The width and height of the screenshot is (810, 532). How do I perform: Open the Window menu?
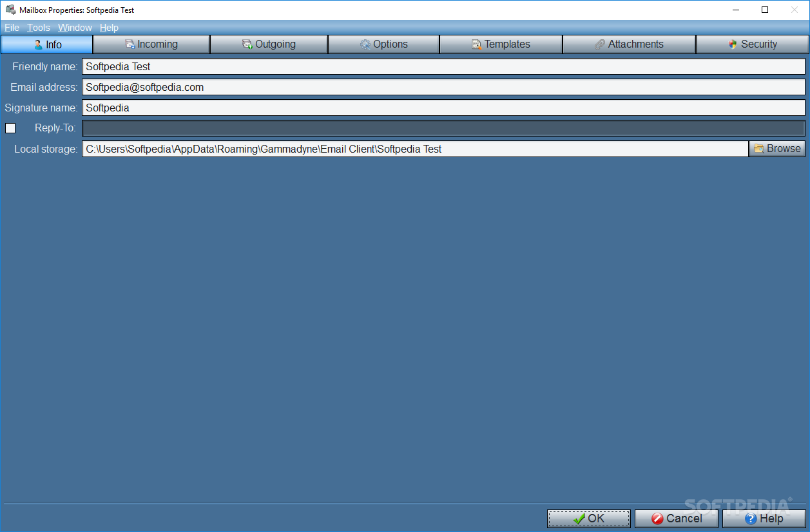75,28
